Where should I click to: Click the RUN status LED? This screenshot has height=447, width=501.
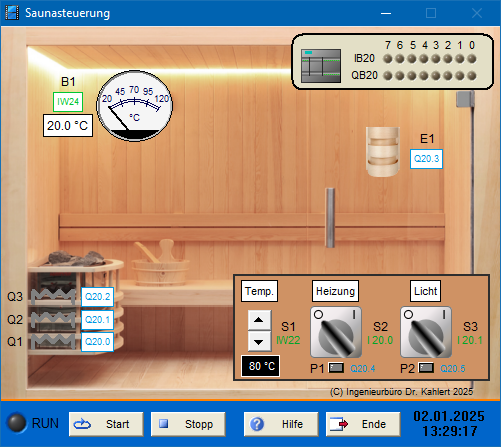(16, 423)
